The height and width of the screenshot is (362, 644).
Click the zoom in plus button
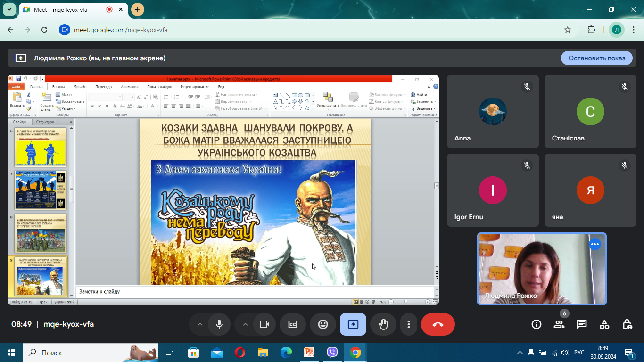click(x=428, y=302)
